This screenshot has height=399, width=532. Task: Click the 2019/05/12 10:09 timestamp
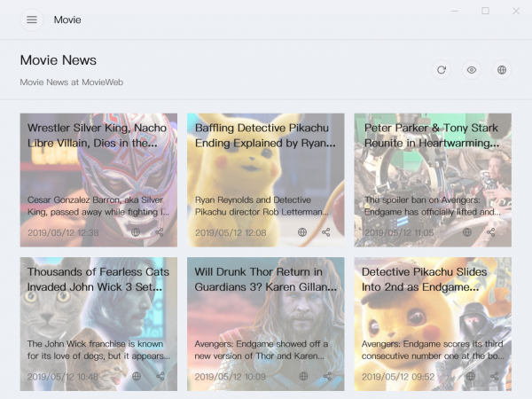[x=230, y=377]
